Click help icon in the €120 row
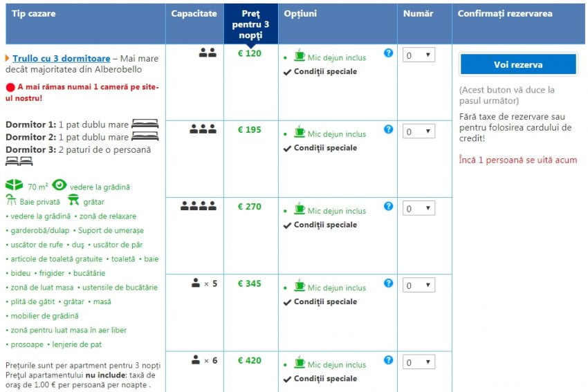This screenshot has width=588, height=392. click(389, 53)
